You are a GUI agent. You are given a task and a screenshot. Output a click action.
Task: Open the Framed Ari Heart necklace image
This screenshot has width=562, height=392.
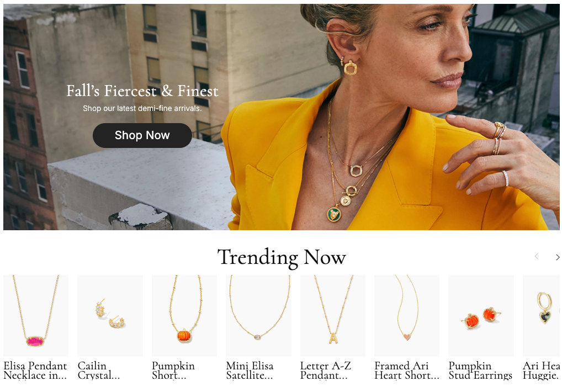(x=407, y=316)
